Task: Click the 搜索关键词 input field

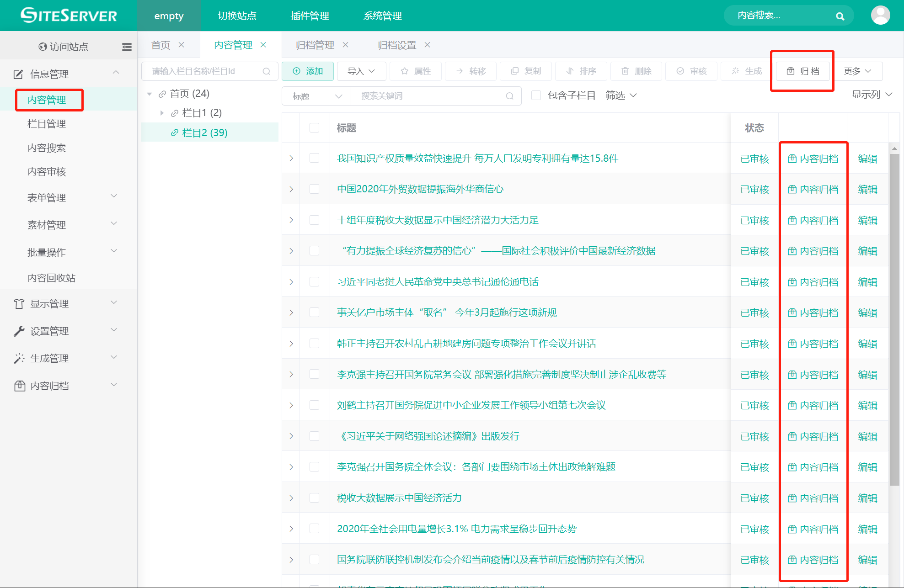Action: coord(430,96)
